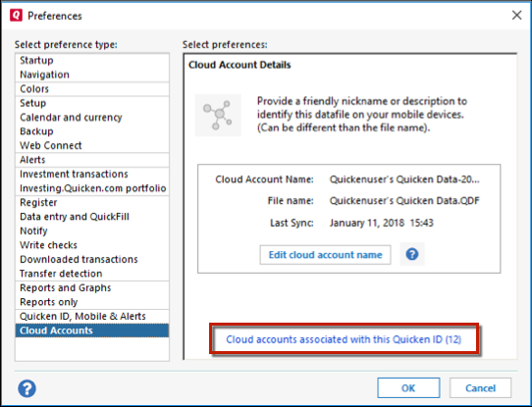Click the 'Select preferences:' label

pos(225,45)
